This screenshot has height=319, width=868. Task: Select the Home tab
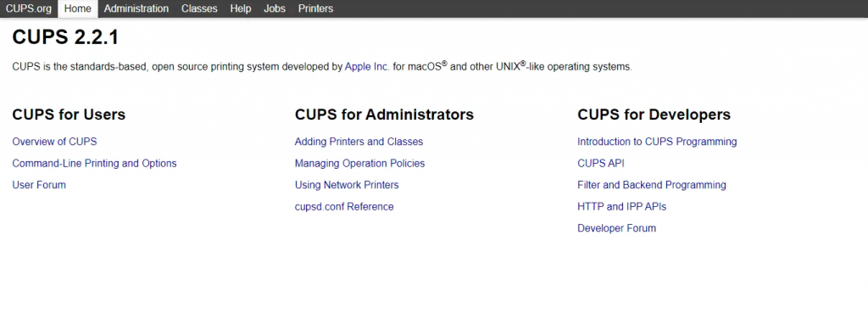77,8
